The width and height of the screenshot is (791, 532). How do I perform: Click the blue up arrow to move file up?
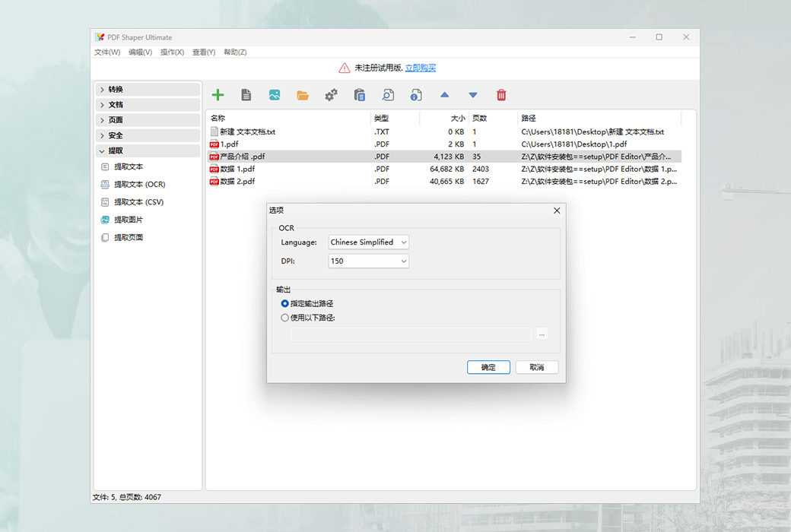[x=444, y=94]
